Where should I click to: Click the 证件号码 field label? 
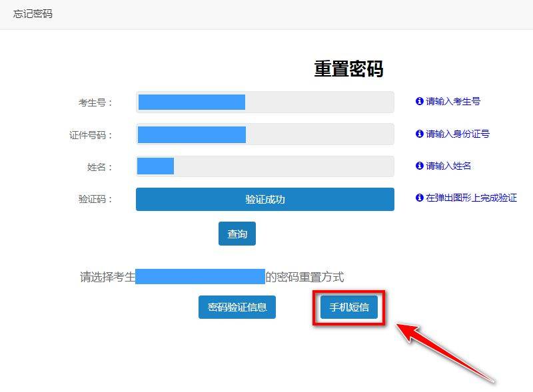[x=91, y=135]
